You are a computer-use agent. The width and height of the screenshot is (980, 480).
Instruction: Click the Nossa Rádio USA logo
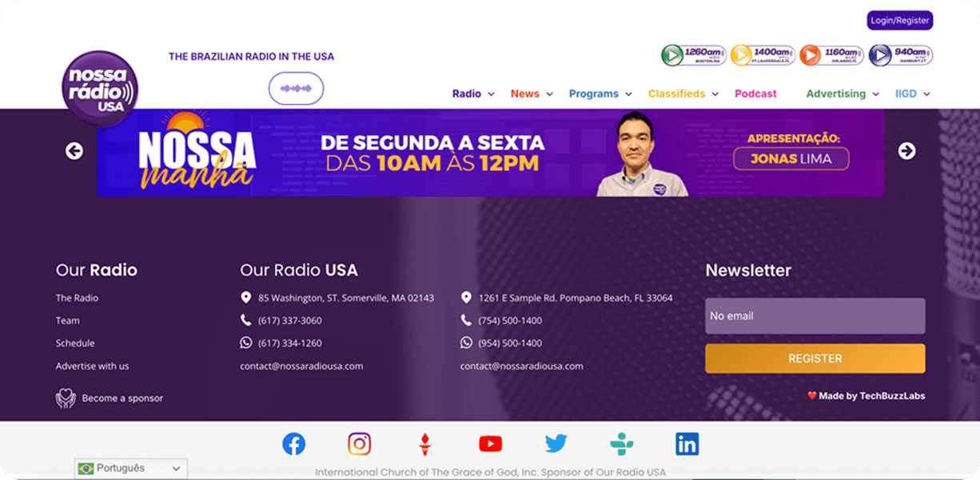tap(100, 88)
